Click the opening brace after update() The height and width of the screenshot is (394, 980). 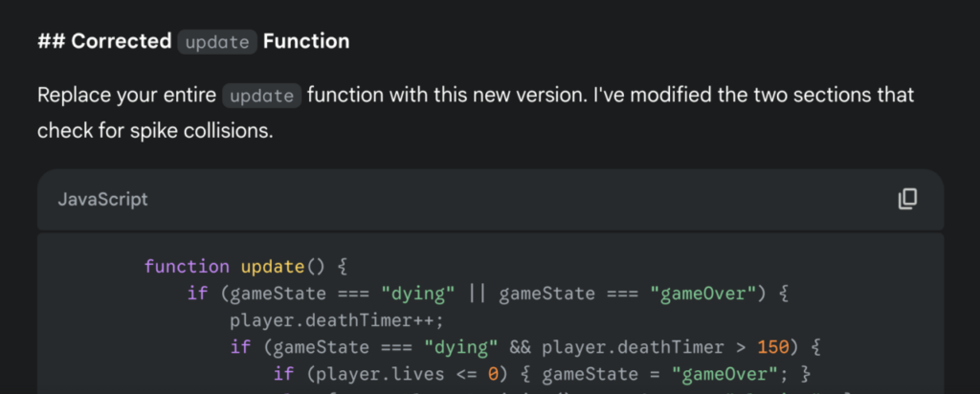(342, 267)
